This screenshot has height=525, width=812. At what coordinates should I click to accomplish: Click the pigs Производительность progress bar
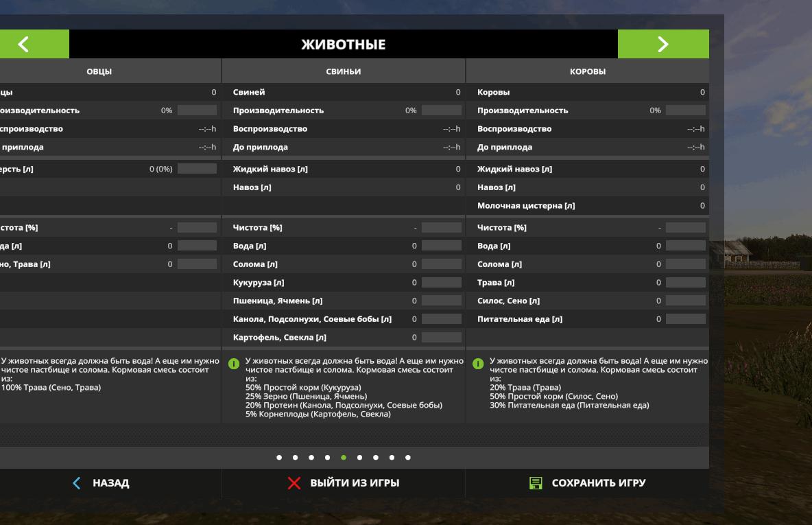[x=441, y=110]
